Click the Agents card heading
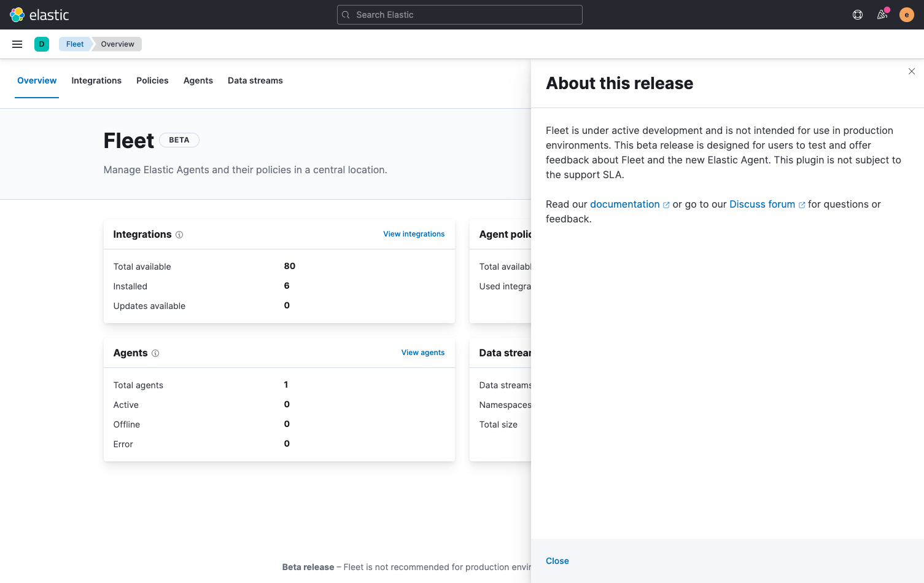Image resolution: width=924 pixels, height=583 pixels. [x=130, y=353]
